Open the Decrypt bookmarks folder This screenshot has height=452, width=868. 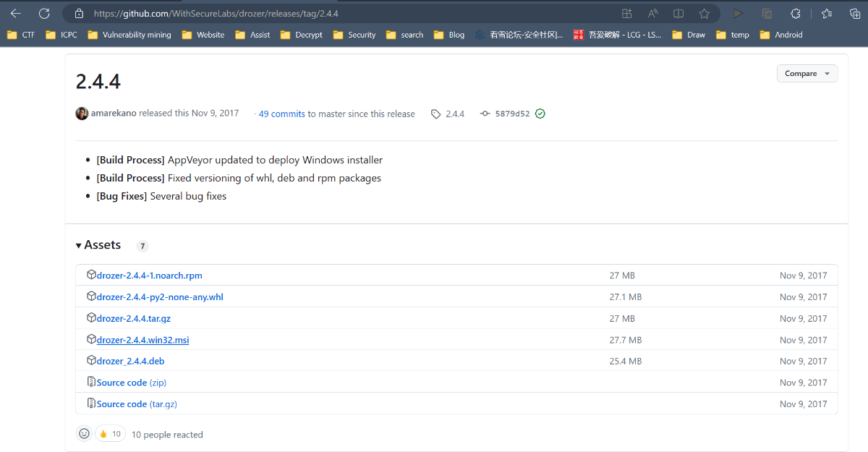(x=302, y=35)
